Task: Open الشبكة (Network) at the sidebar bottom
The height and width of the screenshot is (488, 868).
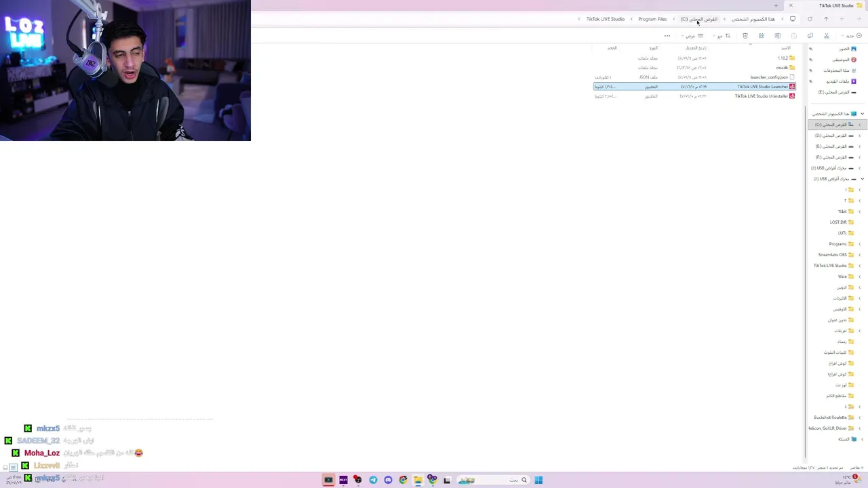Action: point(848,439)
